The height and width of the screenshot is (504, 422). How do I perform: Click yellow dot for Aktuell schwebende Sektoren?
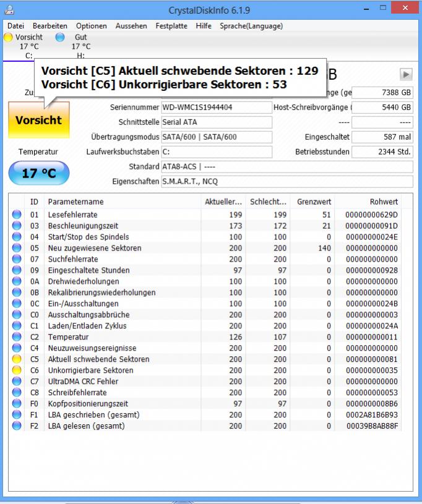tap(17, 359)
